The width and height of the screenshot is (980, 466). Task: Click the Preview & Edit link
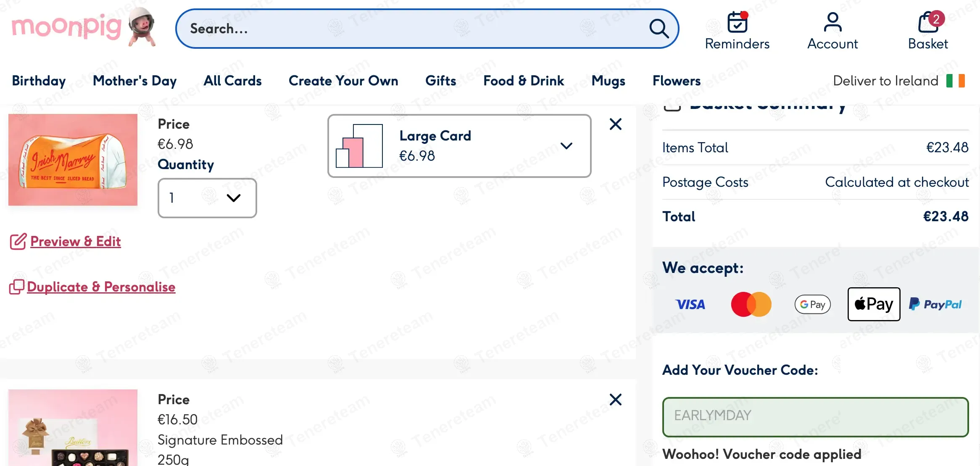point(76,241)
